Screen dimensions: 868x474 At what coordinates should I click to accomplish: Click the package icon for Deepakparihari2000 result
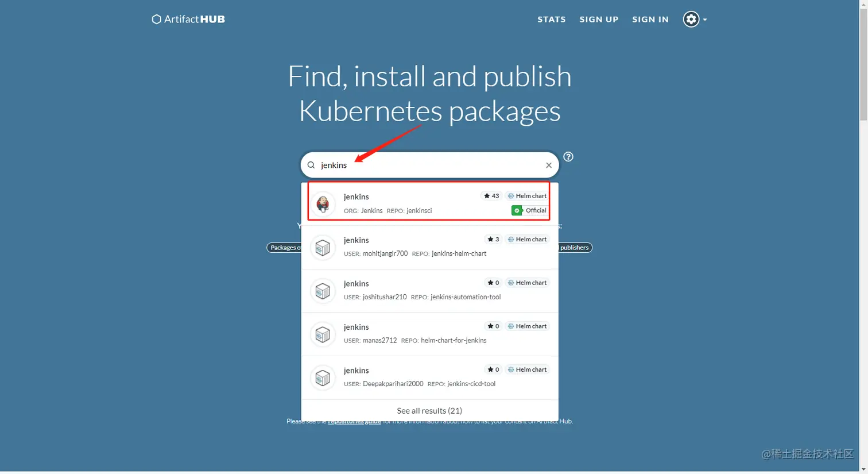323,377
